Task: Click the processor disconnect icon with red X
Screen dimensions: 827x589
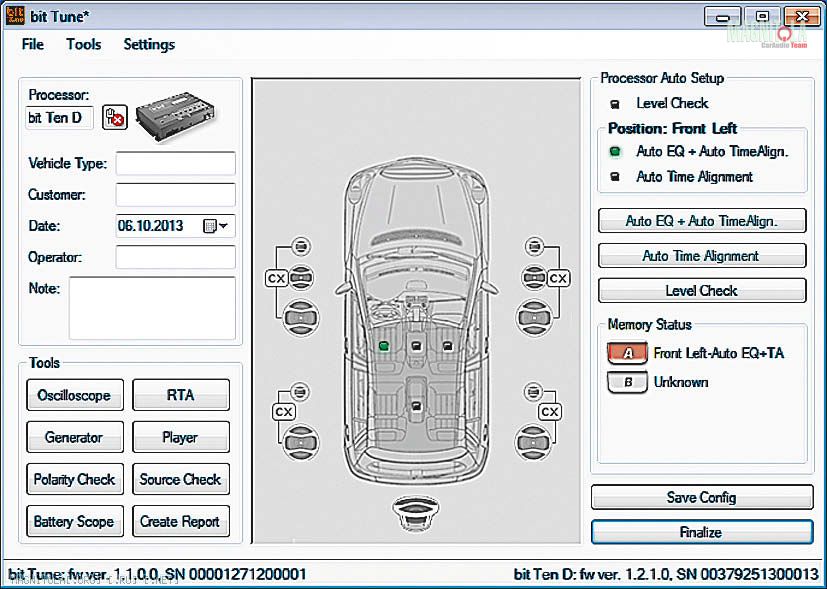Action: pyautogui.click(x=114, y=117)
